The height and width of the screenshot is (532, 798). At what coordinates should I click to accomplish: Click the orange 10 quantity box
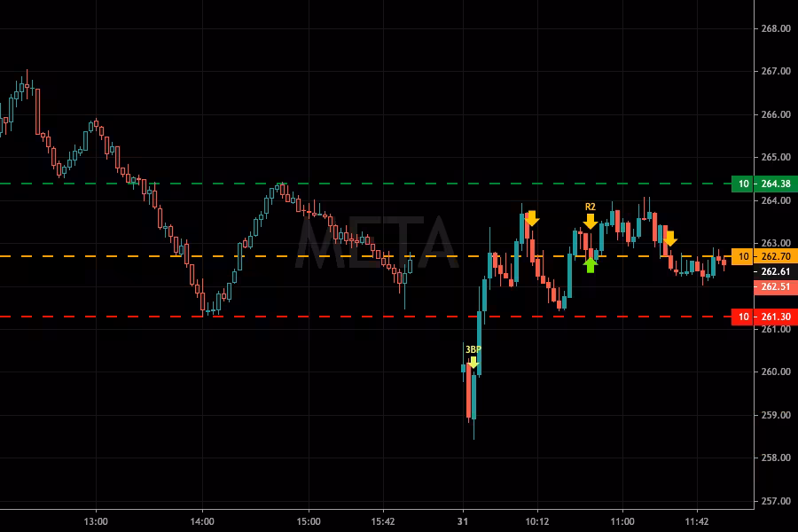744,256
